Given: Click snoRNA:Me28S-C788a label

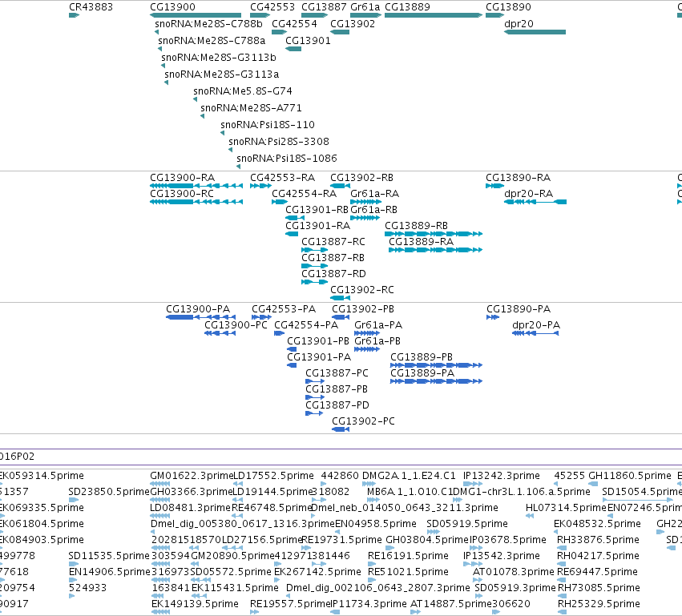Looking at the screenshot, I should pyautogui.click(x=212, y=41).
